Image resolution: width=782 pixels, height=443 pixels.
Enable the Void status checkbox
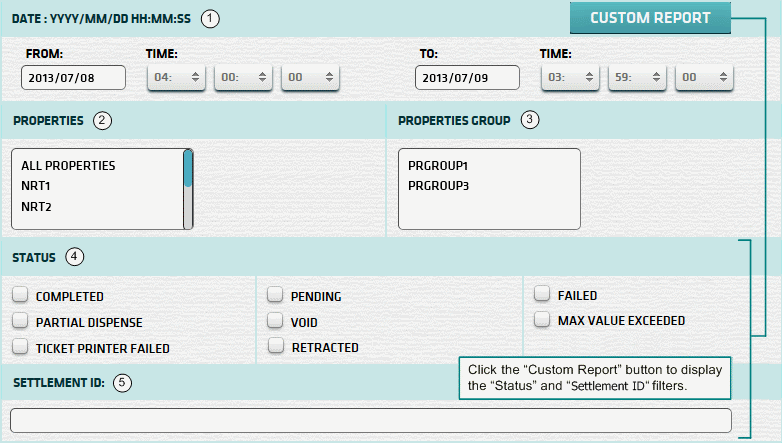275,322
